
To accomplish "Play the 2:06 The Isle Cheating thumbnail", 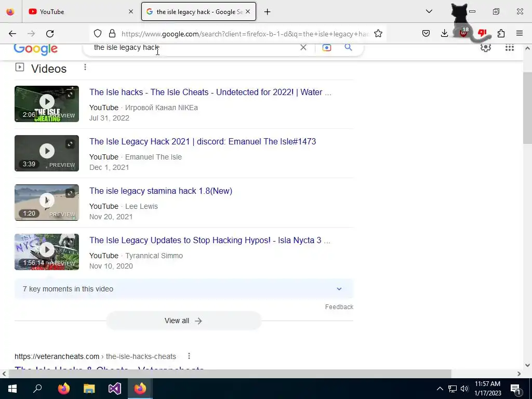I will pyautogui.click(x=47, y=104).
